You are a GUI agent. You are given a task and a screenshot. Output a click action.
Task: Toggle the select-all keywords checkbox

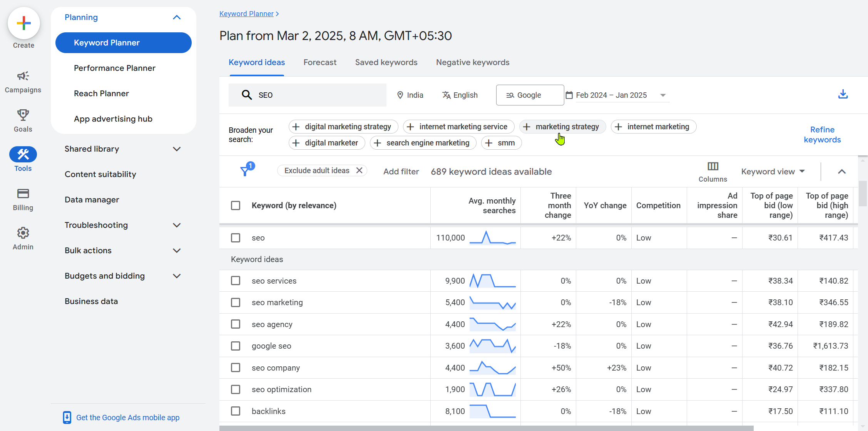point(236,205)
